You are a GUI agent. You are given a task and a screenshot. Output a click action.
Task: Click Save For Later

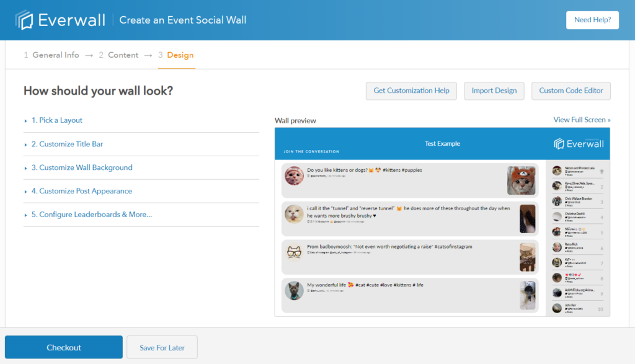(162, 347)
